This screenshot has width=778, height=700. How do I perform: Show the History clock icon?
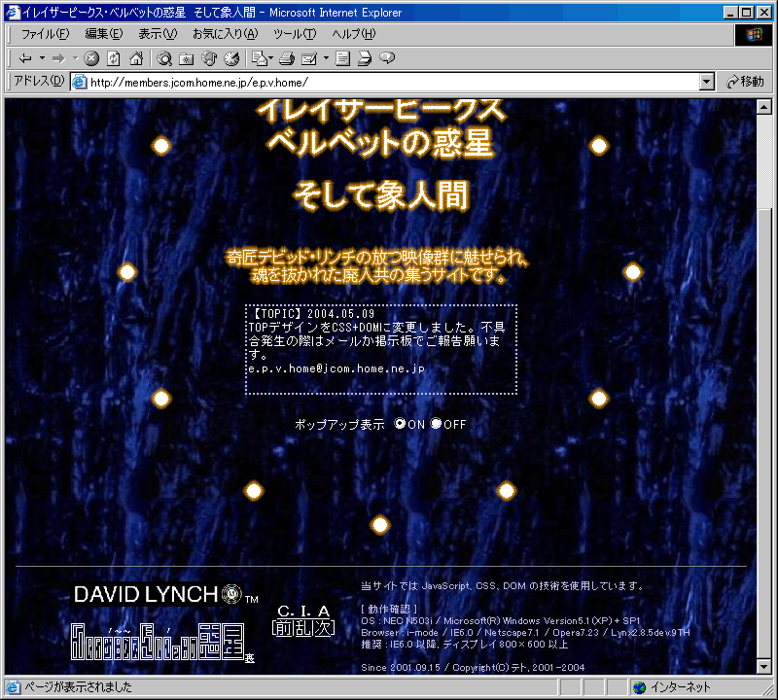pos(231,58)
